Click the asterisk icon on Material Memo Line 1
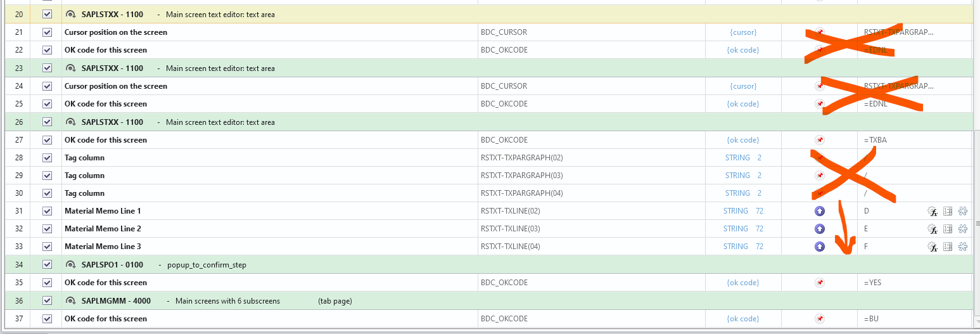 click(963, 211)
